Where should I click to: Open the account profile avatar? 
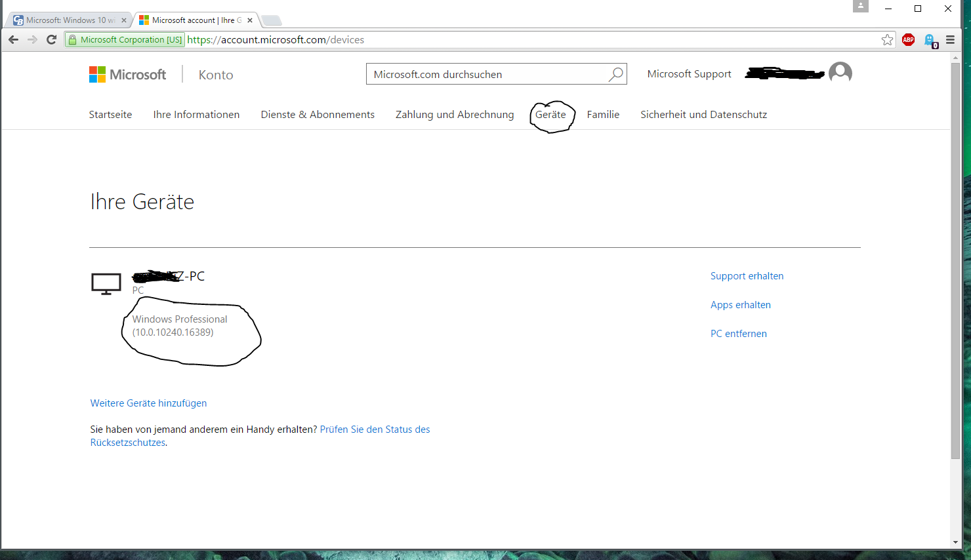[840, 73]
